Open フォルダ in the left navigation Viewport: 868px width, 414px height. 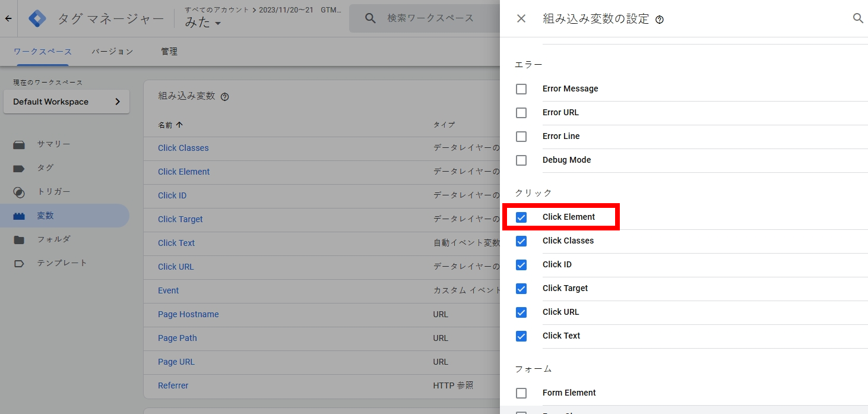click(53, 239)
